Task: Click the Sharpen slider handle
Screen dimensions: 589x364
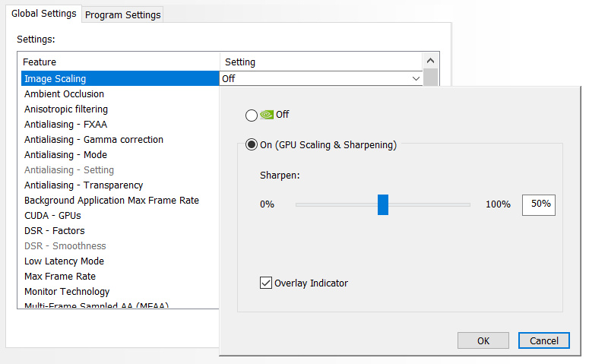Action: coord(383,204)
